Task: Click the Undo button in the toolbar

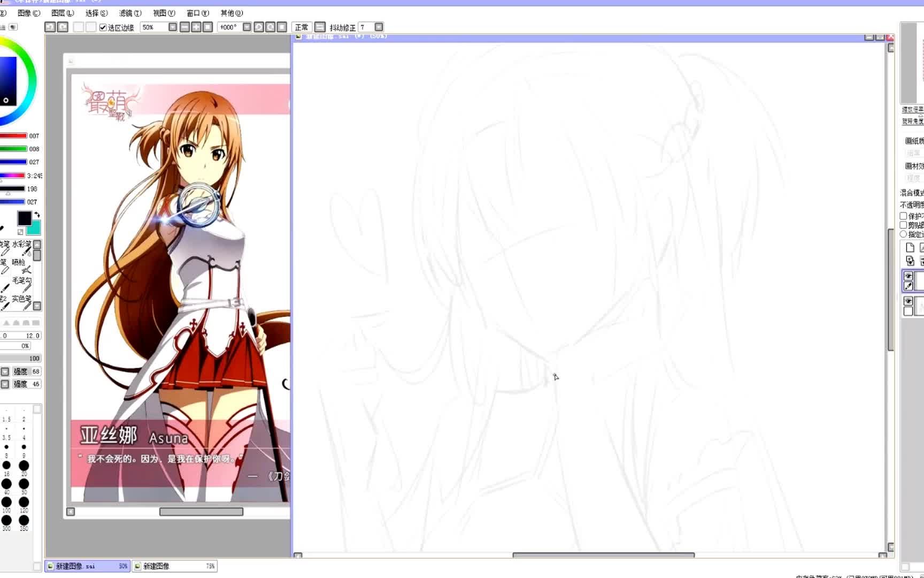Action: (50, 27)
